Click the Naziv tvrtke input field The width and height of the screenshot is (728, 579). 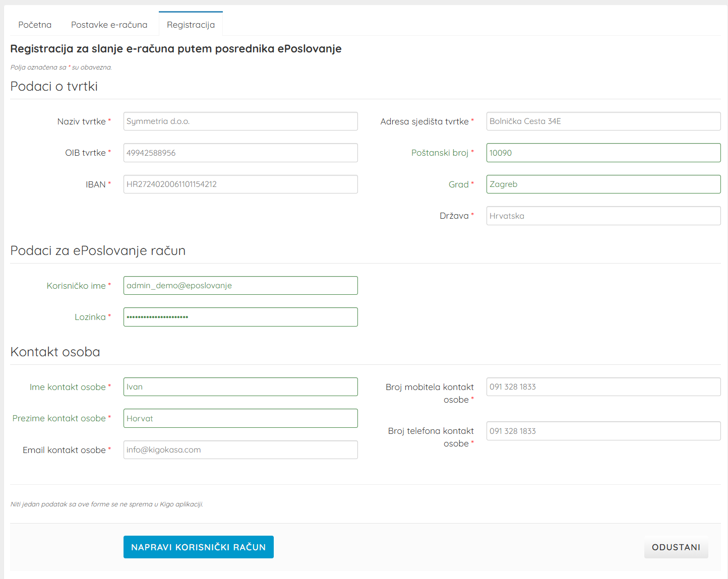click(x=240, y=121)
